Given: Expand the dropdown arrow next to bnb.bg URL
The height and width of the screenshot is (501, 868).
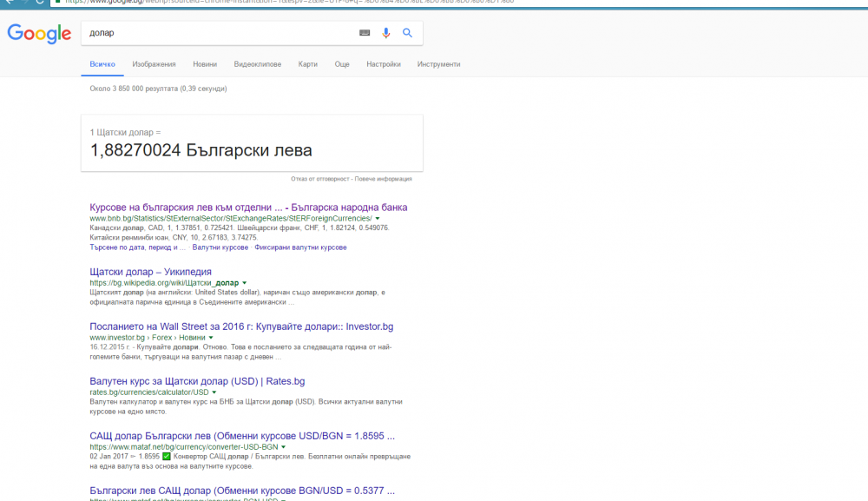Looking at the screenshot, I should [378, 219].
